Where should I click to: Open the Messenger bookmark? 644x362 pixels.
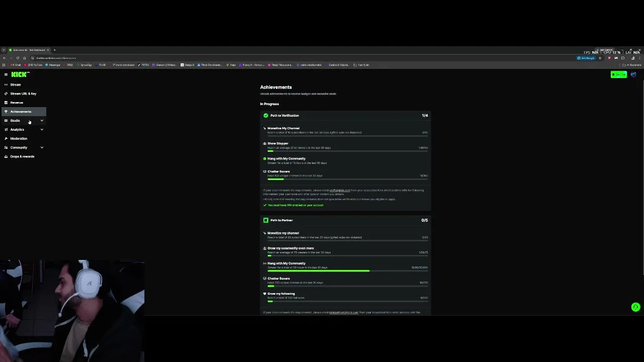(x=53, y=65)
